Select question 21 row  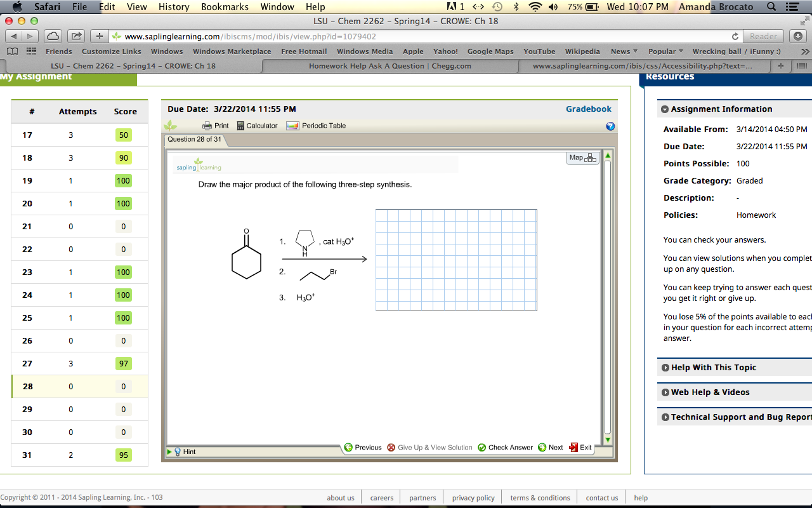click(79, 227)
